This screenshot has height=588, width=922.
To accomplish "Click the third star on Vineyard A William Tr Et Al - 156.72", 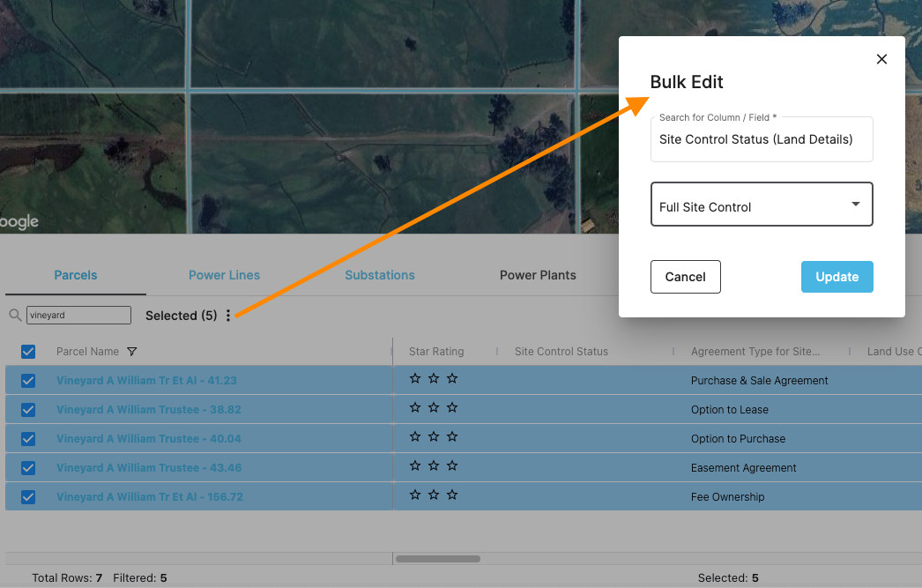I will tap(452, 495).
